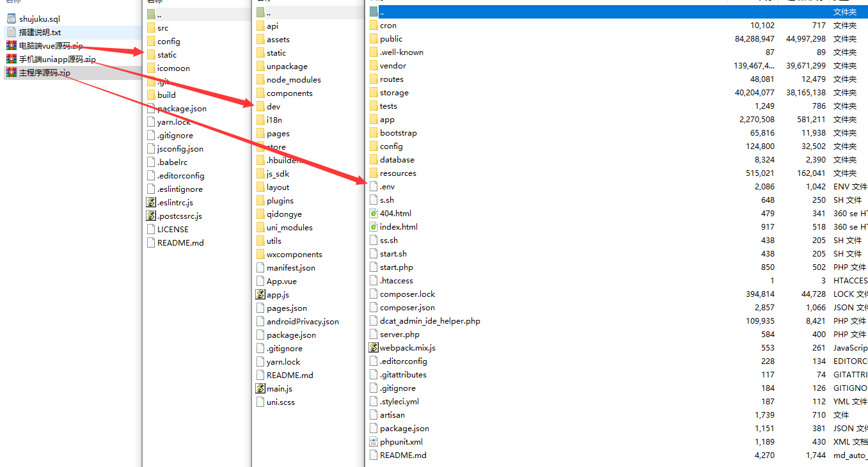
Task: Open the unpackage folder name
Action: 287,66
